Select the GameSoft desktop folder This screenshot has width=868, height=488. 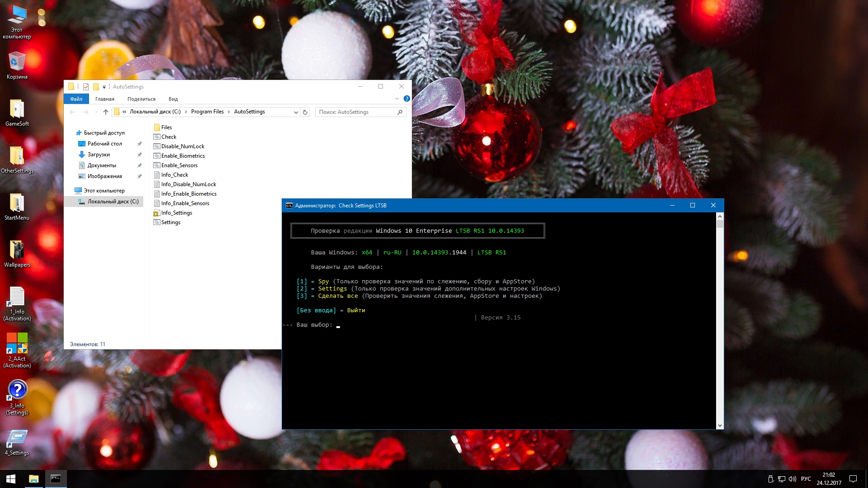click(17, 113)
